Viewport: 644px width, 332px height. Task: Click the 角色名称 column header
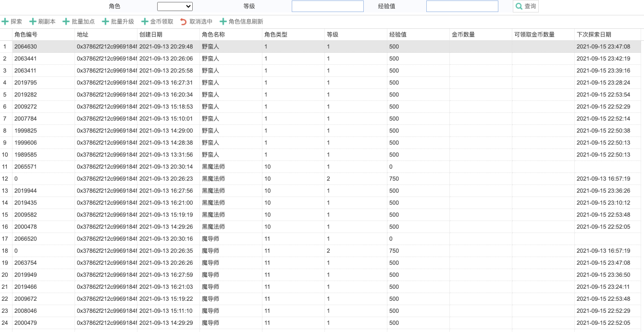pos(231,35)
